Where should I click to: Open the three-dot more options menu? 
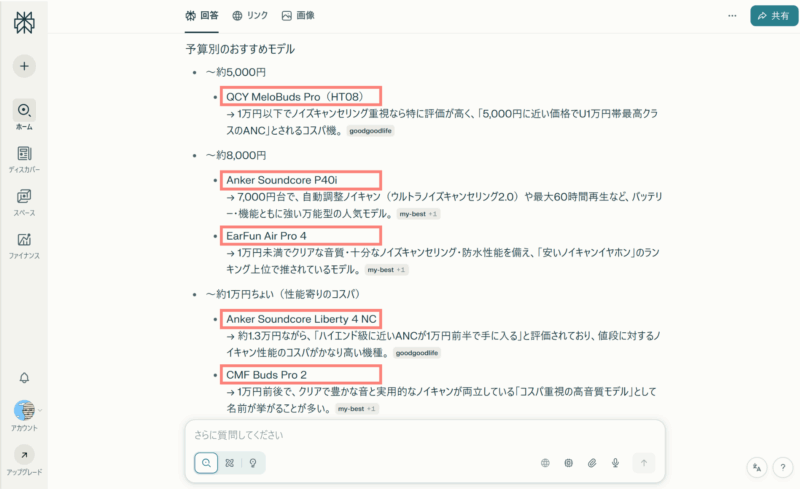click(732, 16)
